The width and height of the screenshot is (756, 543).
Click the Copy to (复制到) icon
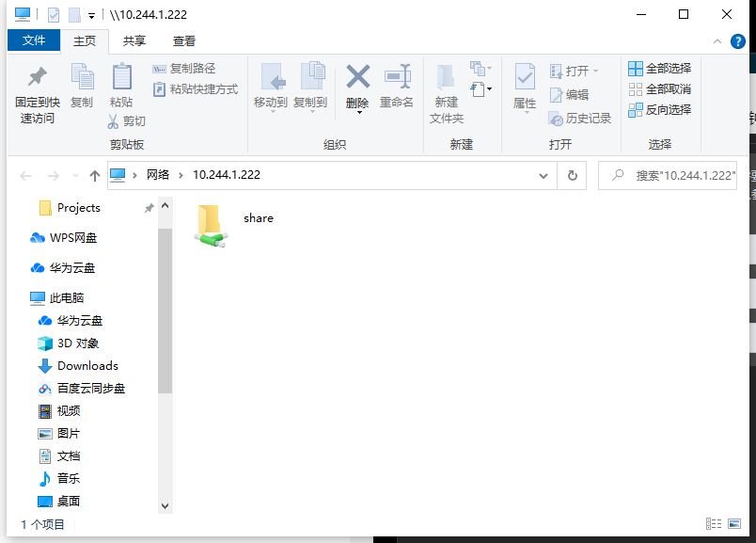coord(312,76)
